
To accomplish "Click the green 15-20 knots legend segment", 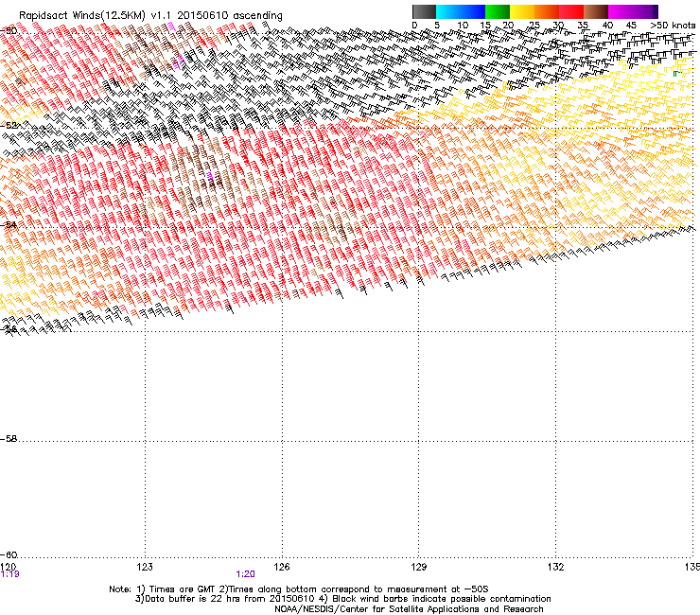I will coord(498,11).
